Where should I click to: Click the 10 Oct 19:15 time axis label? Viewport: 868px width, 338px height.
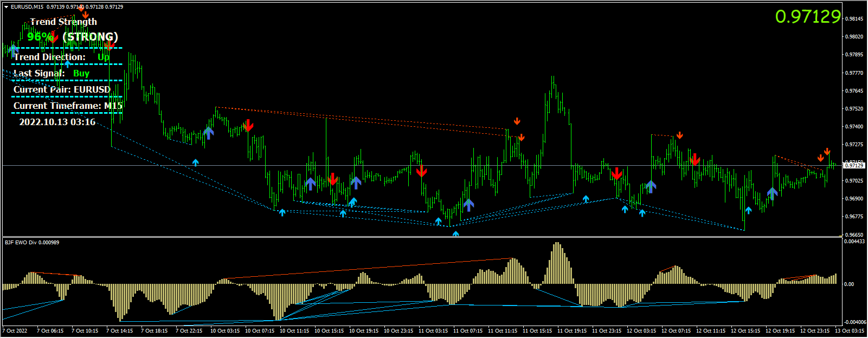coord(364,330)
